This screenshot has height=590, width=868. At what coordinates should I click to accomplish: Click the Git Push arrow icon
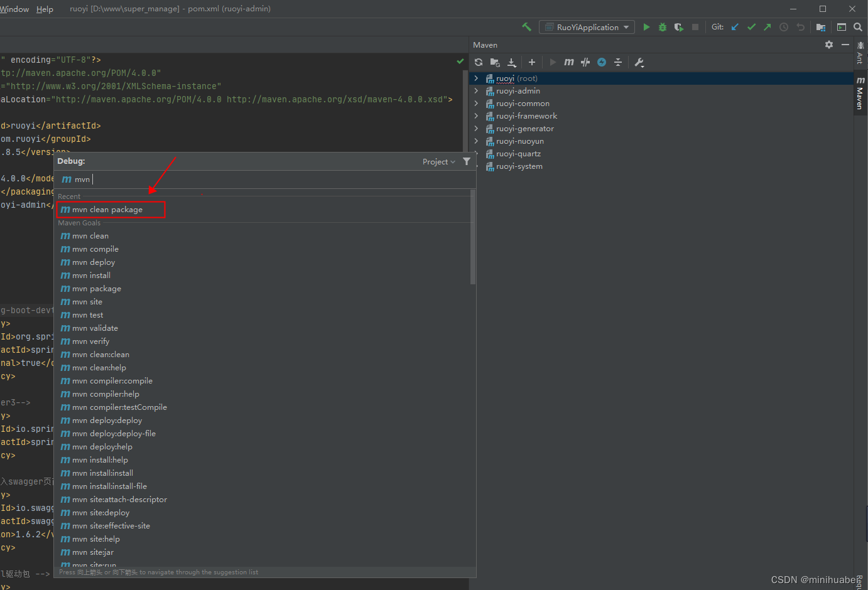pos(768,27)
